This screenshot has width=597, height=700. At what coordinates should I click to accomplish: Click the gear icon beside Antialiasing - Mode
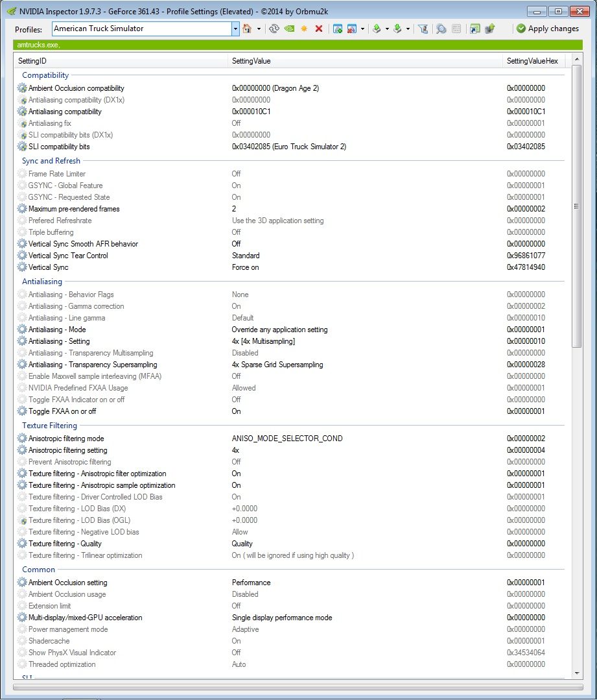[x=22, y=330]
